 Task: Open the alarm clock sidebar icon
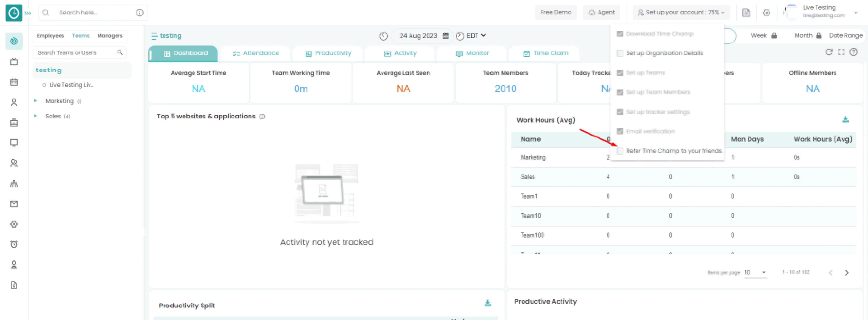[x=14, y=244]
